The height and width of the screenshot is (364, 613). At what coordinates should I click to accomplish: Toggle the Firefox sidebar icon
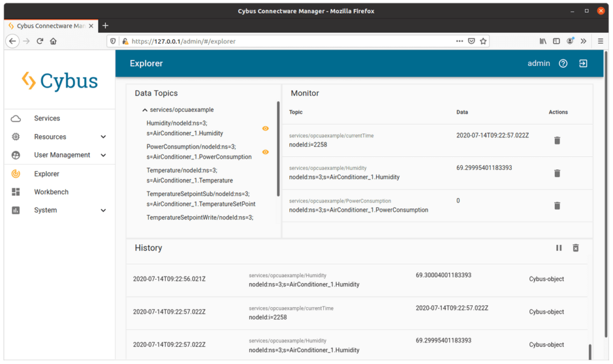(x=556, y=41)
